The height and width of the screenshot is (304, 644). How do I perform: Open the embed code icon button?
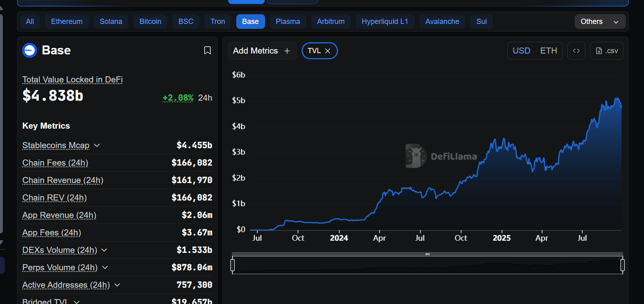[x=576, y=51]
